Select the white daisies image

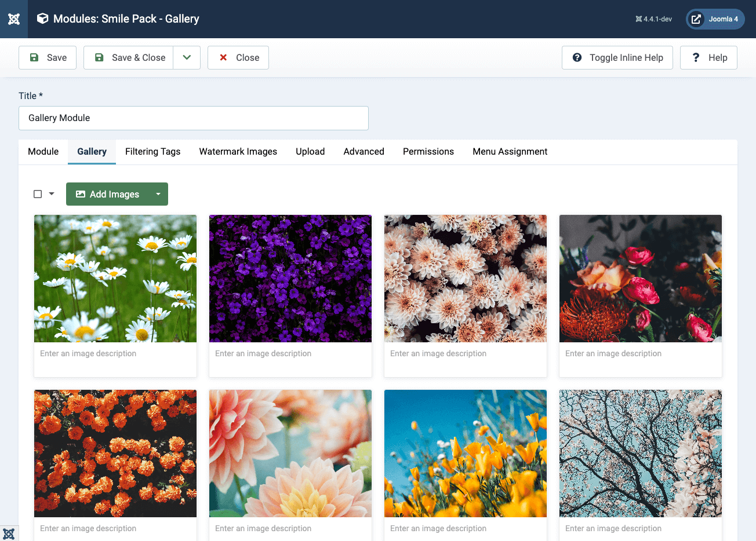115,279
